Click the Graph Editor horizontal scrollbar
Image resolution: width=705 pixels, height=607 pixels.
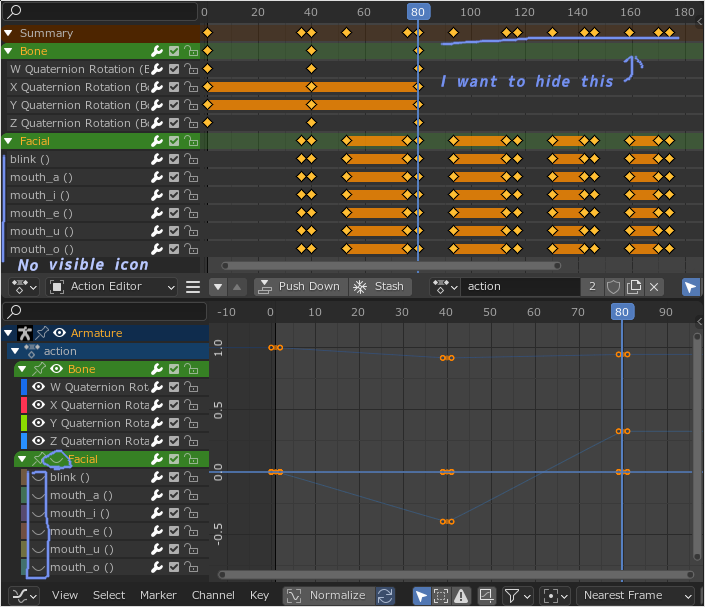click(456, 575)
